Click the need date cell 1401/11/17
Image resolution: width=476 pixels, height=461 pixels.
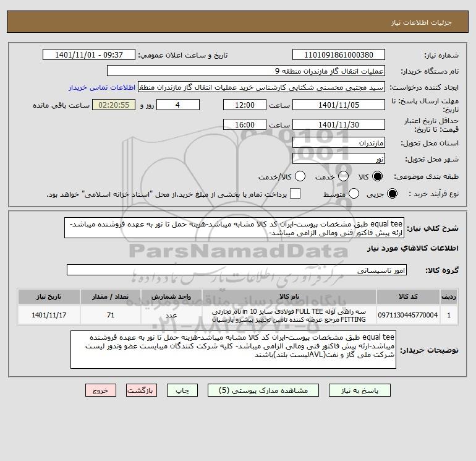(x=49, y=316)
